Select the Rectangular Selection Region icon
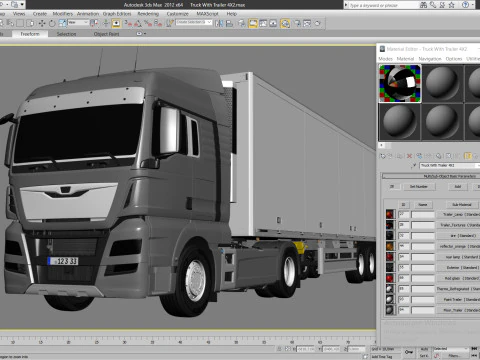 [x=20, y=23]
